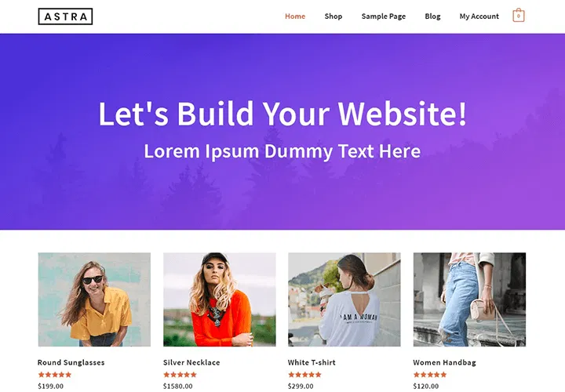Open the Shop menu item
The width and height of the screenshot is (565, 392).
(x=334, y=16)
